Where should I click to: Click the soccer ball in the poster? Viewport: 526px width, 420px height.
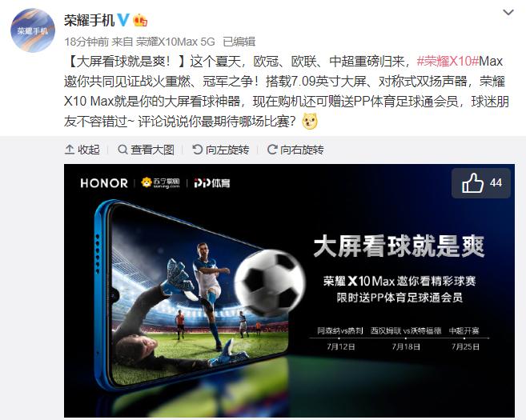pyautogui.click(x=270, y=282)
